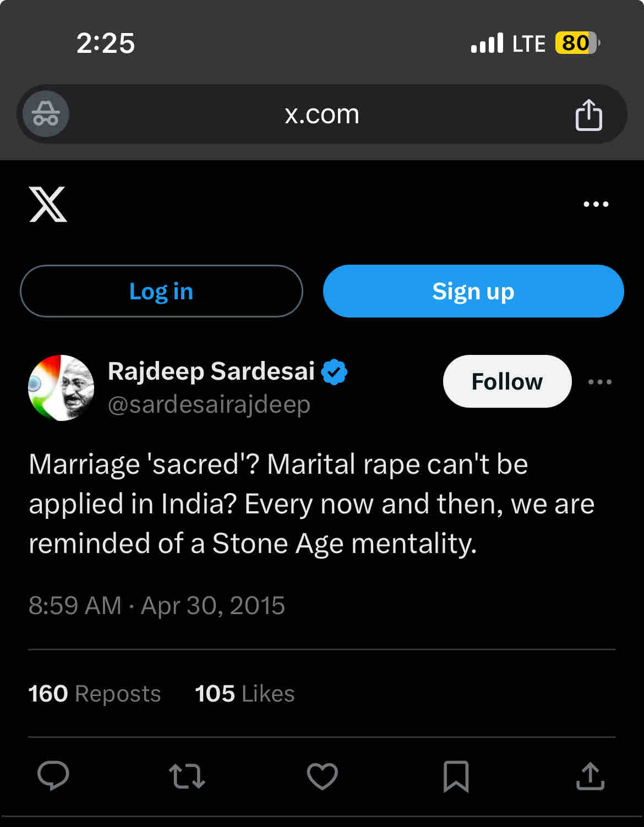Open the reply comment icon
The height and width of the screenshot is (827, 644).
(x=53, y=776)
